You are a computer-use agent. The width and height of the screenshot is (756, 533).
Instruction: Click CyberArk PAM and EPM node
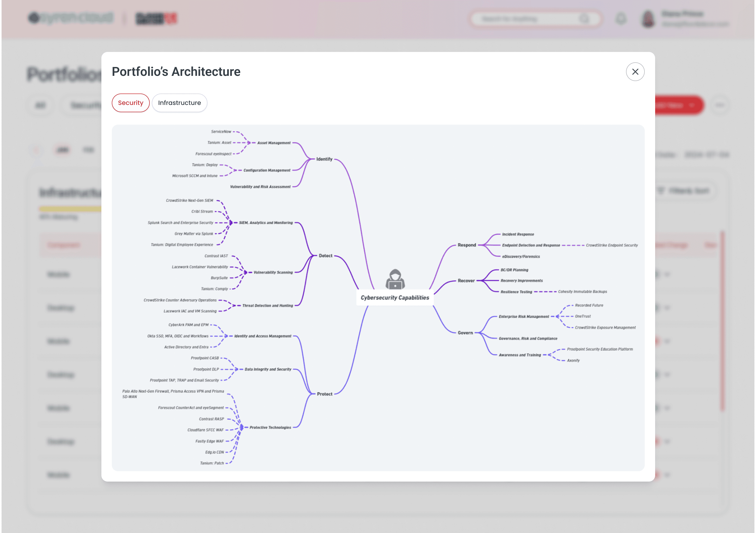188,325
